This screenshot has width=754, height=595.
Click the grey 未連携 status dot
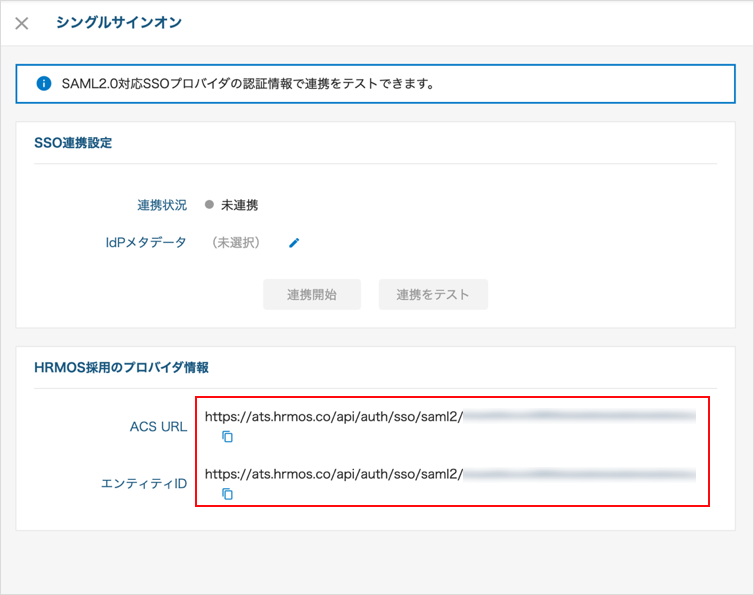pyautogui.click(x=209, y=204)
